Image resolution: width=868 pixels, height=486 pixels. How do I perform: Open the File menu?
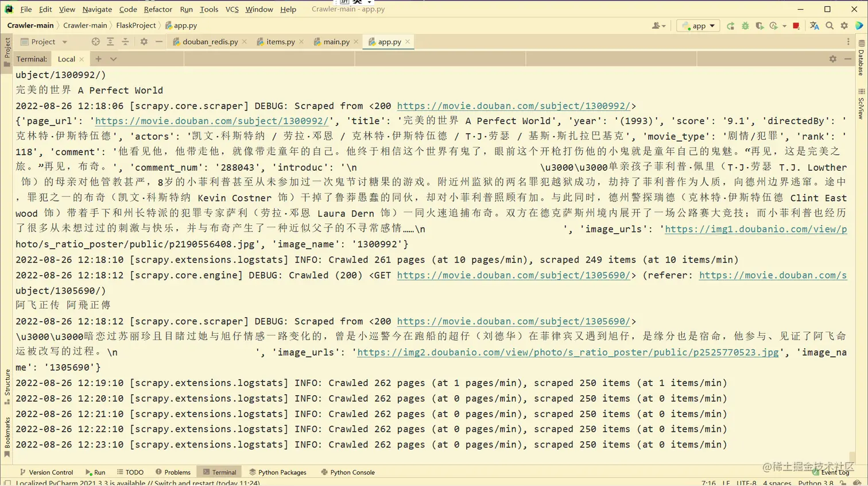(x=26, y=9)
